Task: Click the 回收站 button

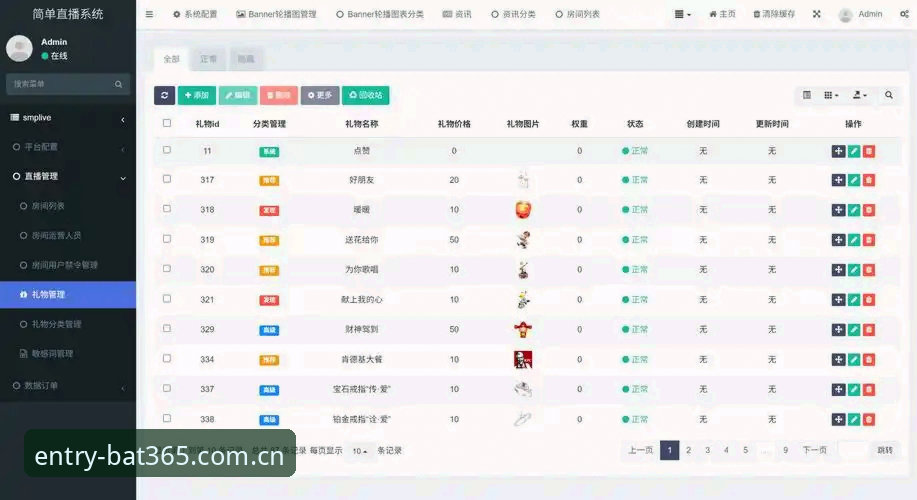Action: click(x=366, y=95)
